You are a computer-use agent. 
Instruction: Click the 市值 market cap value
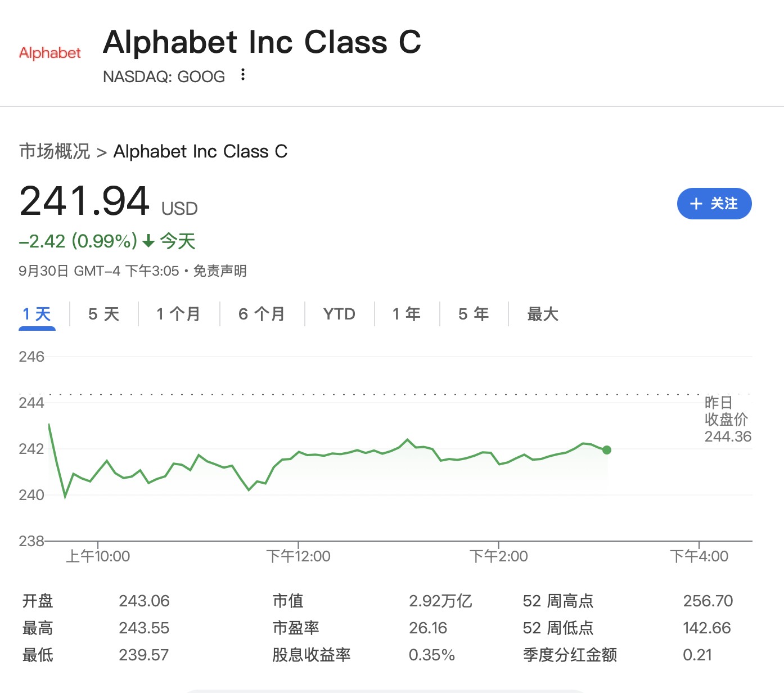coord(440,601)
